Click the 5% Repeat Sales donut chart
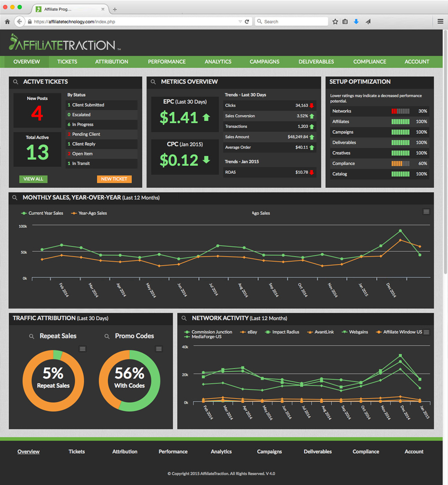Screen dimensions: 448x485 [53, 381]
